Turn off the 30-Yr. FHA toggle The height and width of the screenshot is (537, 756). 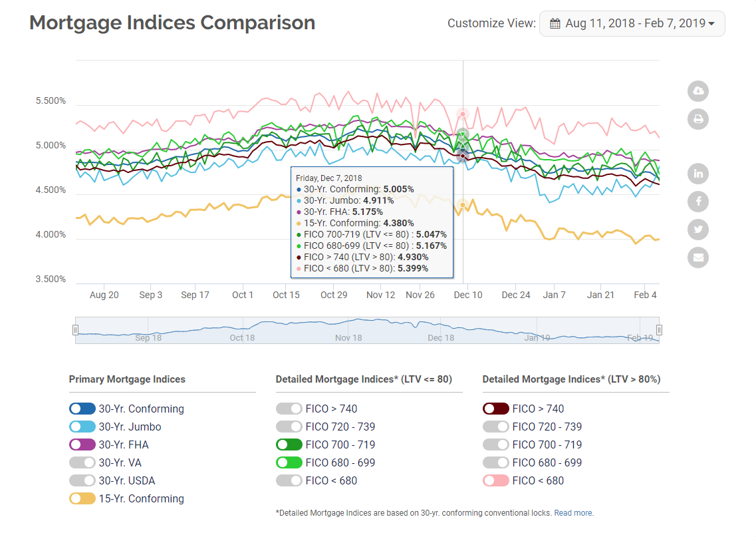pos(82,445)
